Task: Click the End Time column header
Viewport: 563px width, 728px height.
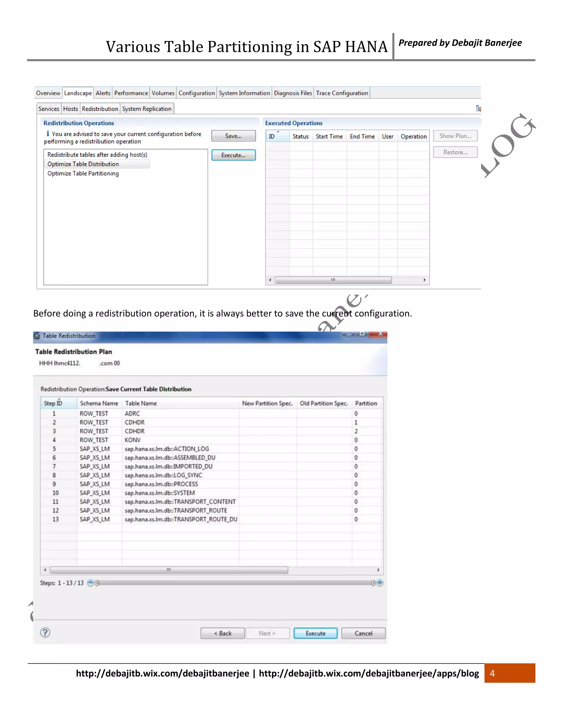Action: click(x=362, y=136)
